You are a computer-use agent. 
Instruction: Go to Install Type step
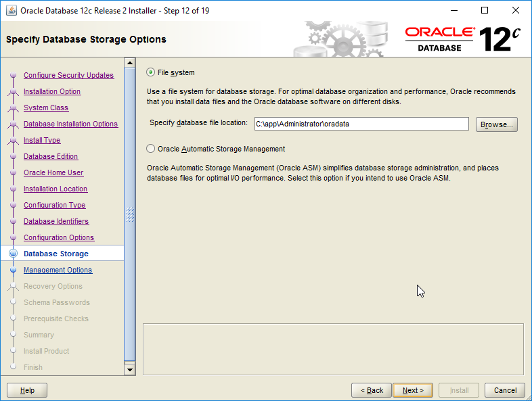point(42,141)
